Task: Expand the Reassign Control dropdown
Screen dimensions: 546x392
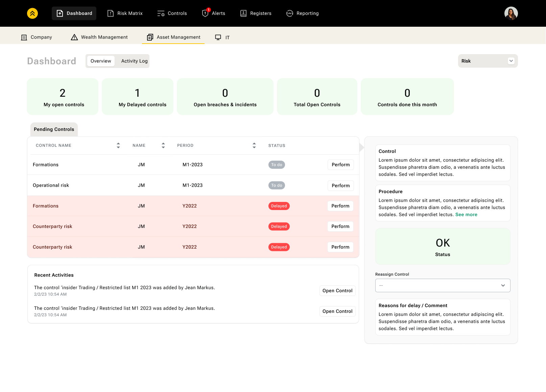Action: (443, 285)
